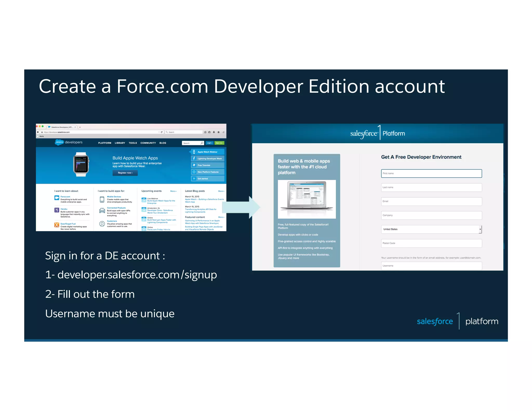The width and height of the screenshot is (532, 411).
Task: Open the LIBRARY navigation menu
Action: (120, 143)
